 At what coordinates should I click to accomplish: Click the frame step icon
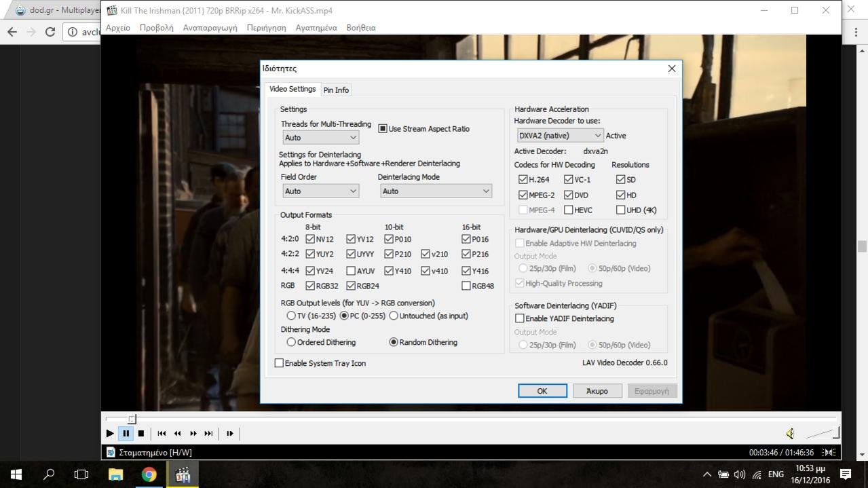[x=230, y=434]
